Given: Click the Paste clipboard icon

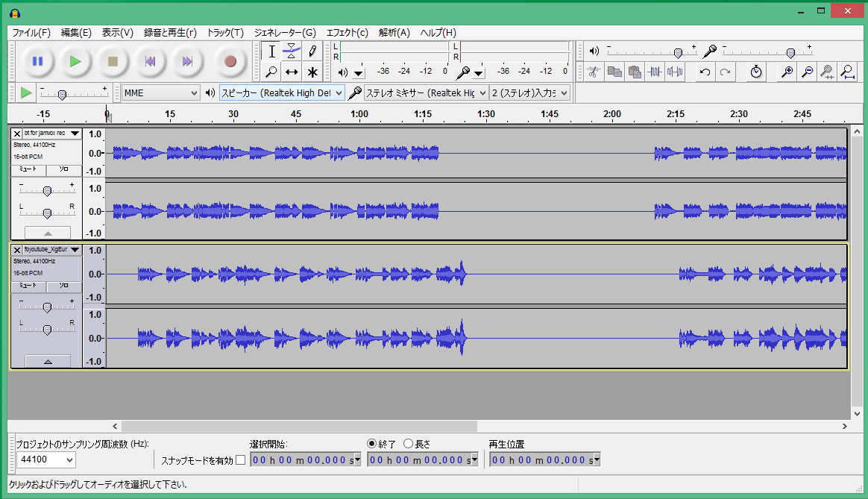Looking at the screenshot, I should (x=635, y=72).
